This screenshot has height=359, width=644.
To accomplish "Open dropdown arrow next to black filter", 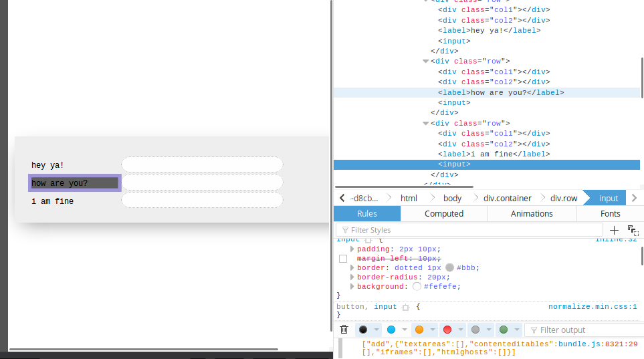I will [377, 330].
